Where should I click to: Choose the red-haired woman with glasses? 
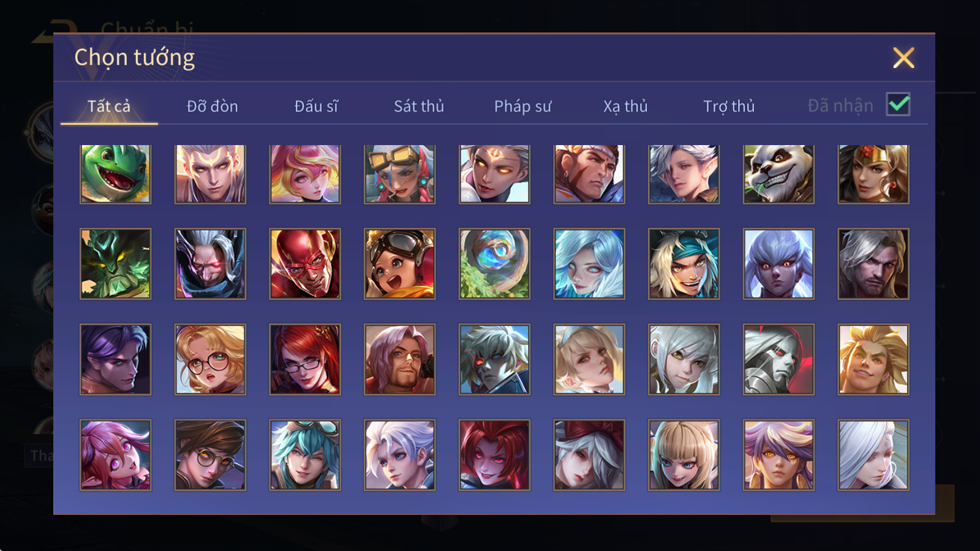(305, 359)
